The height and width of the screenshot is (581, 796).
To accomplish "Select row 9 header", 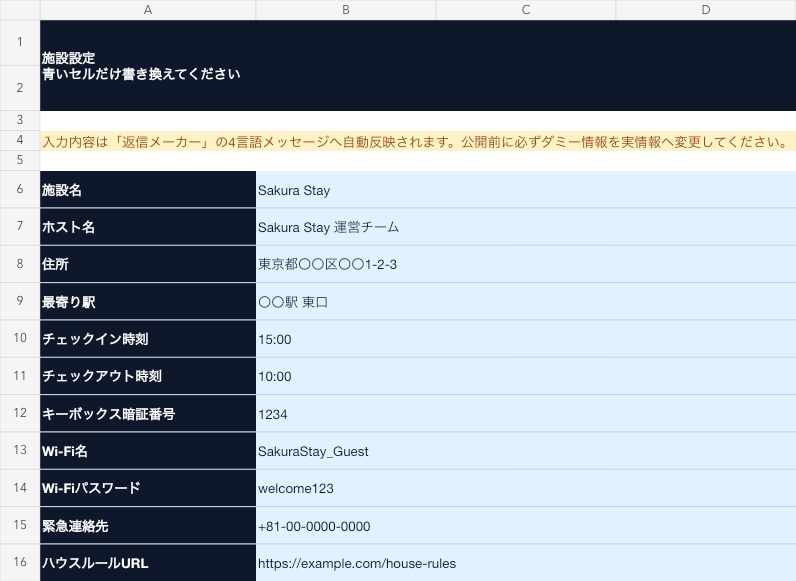I will coord(20,301).
